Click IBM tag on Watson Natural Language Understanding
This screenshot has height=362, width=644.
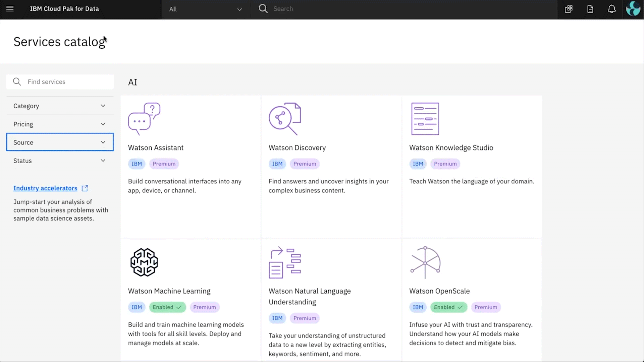click(277, 318)
